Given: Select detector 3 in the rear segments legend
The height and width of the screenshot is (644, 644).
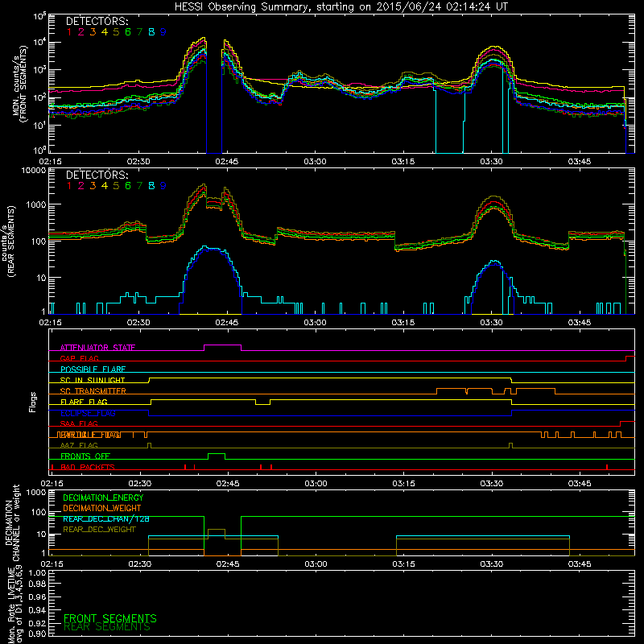Looking at the screenshot, I should 93,186.
